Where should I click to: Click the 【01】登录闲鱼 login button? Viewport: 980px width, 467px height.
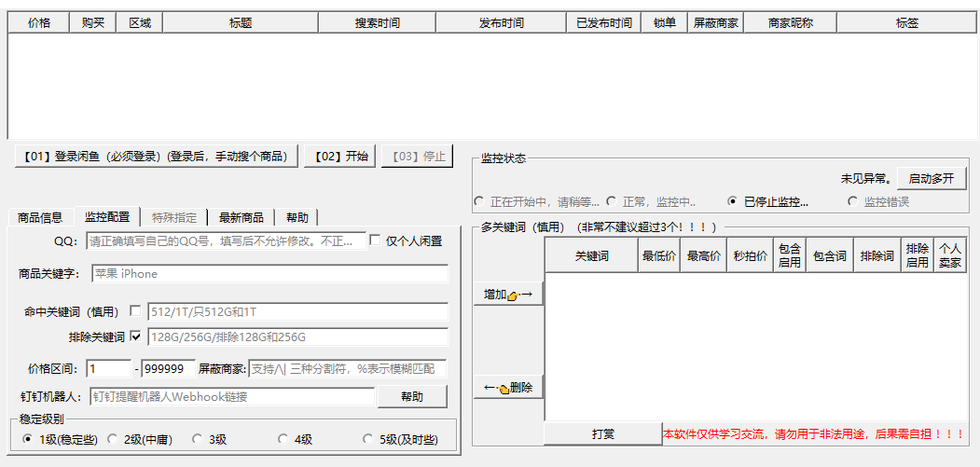157,157
